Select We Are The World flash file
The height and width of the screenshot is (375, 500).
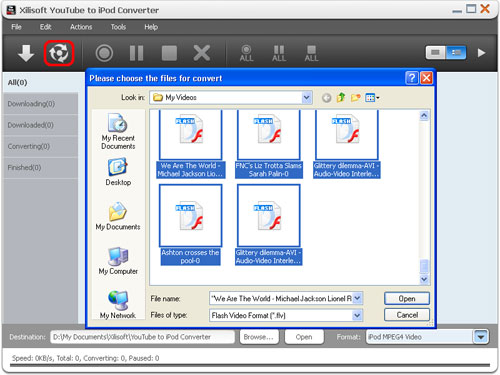(x=190, y=144)
